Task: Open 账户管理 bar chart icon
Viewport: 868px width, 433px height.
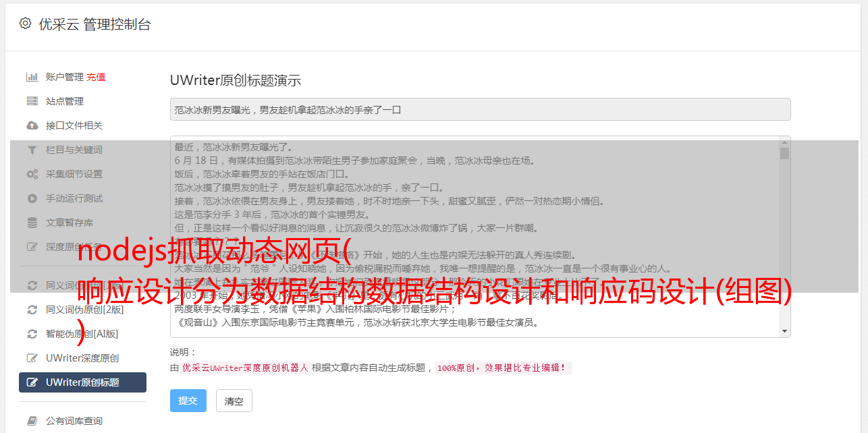Action: click(x=32, y=77)
